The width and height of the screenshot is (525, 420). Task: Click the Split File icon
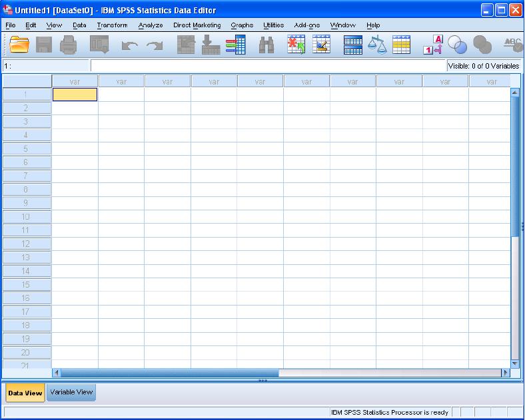click(353, 45)
